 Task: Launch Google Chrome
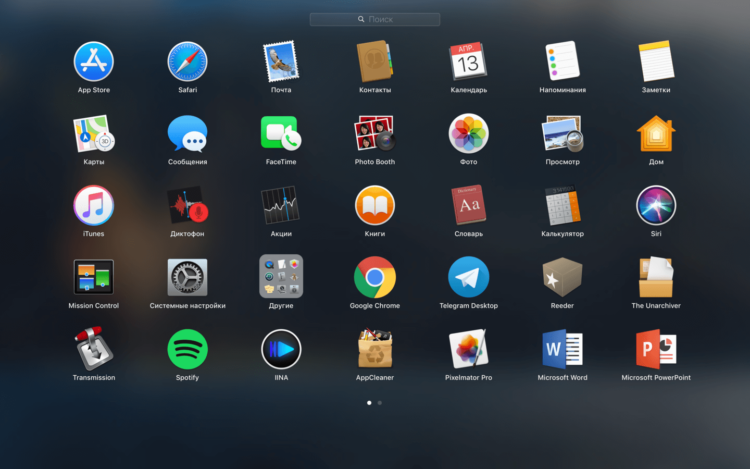click(x=375, y=277)
